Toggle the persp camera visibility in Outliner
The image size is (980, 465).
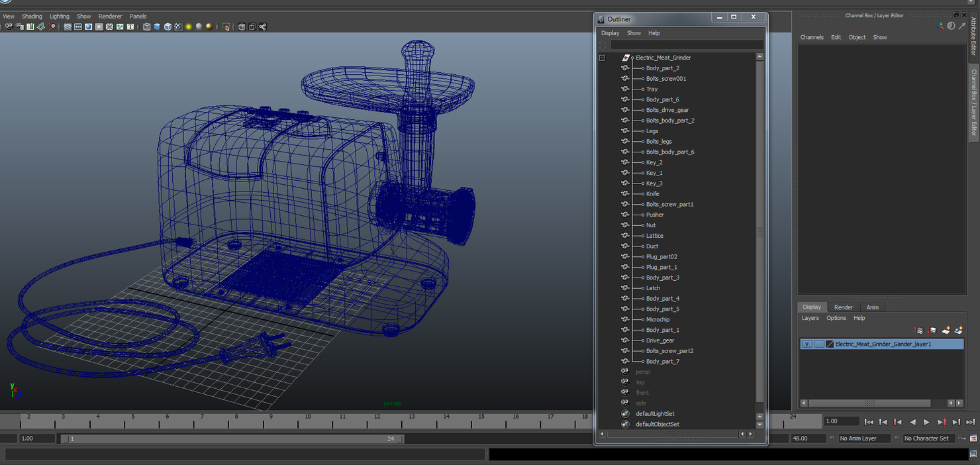point(624,372)
